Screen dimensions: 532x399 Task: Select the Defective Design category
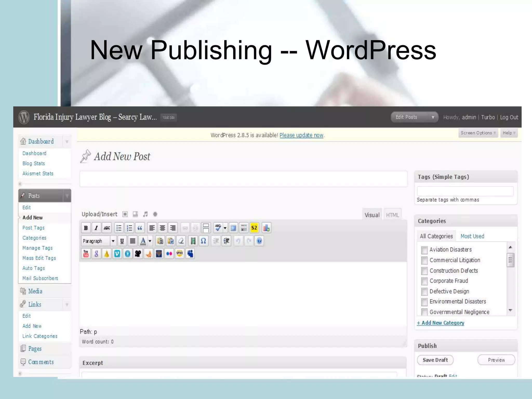click(424, 292)
